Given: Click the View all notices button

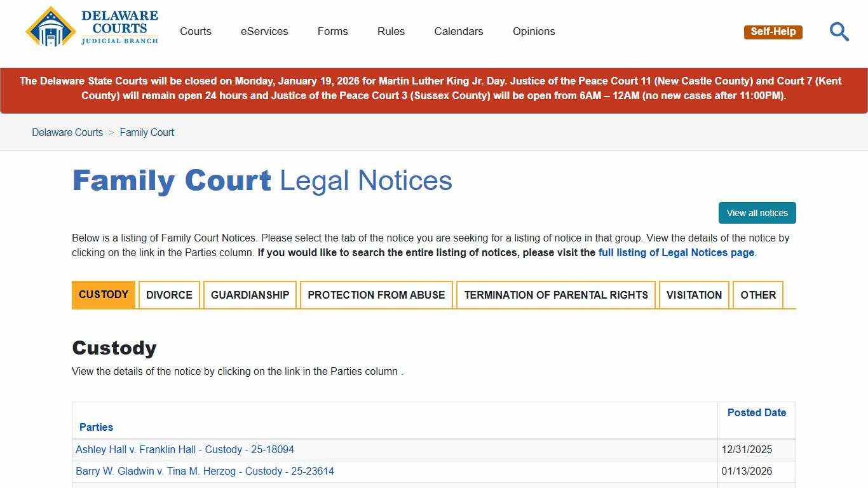Looking at the screenshot, I should coord(757,213).
